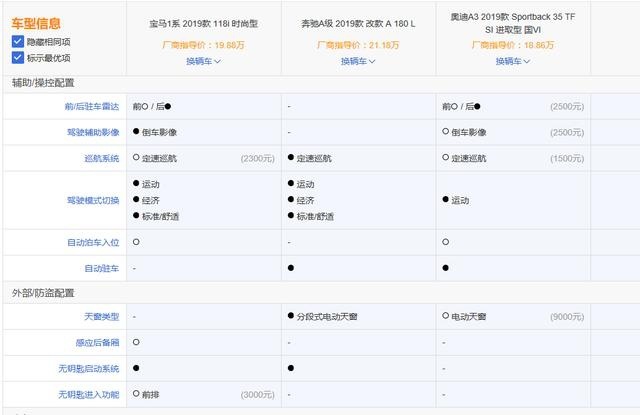Image resolution: width=640 pixels, height=415 pixels.
Task: Open the 驾驶辅助影像 feature link
Action: click(x=93, y=132)
